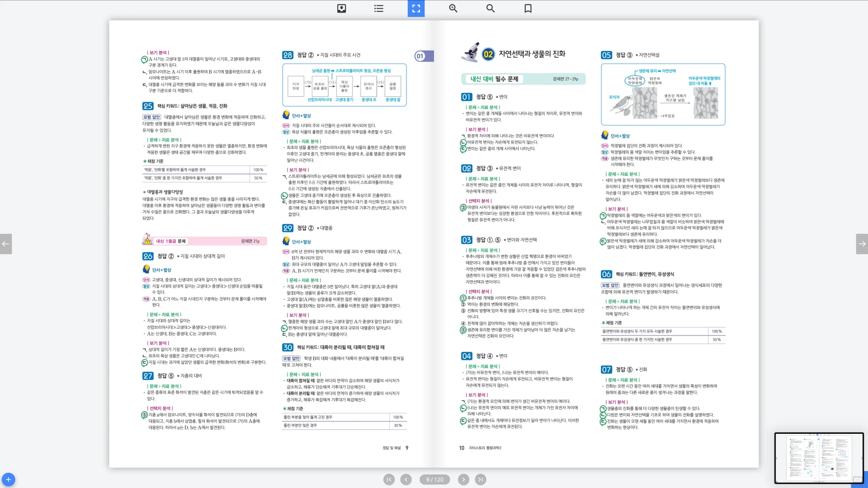Click the previous page circle button
This screenshot has width=868, height=488.
tap(406, 479)
